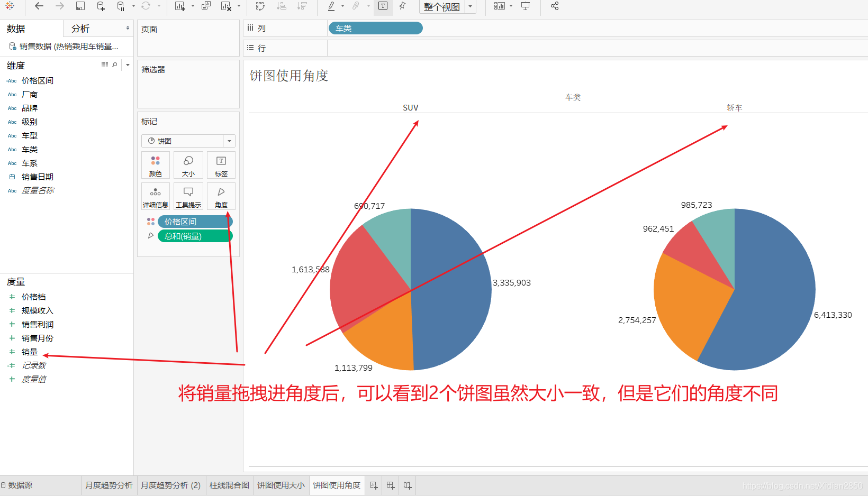The width and height of the screenshot is (868, 496).
Task: Pause auto updates icon
Action: pyautogui.click(x=121, y=6)
